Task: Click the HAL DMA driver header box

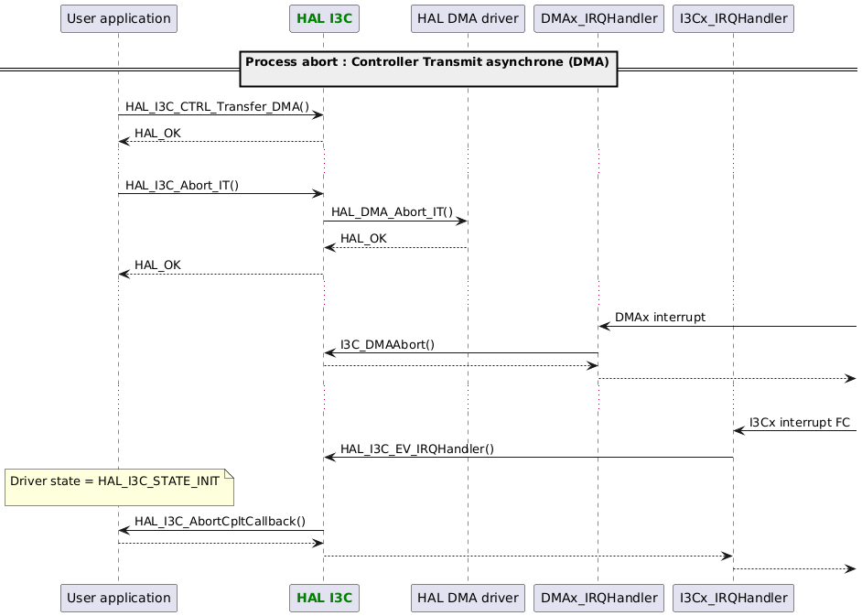Action: pyautogui.click(x=467, y=18)
